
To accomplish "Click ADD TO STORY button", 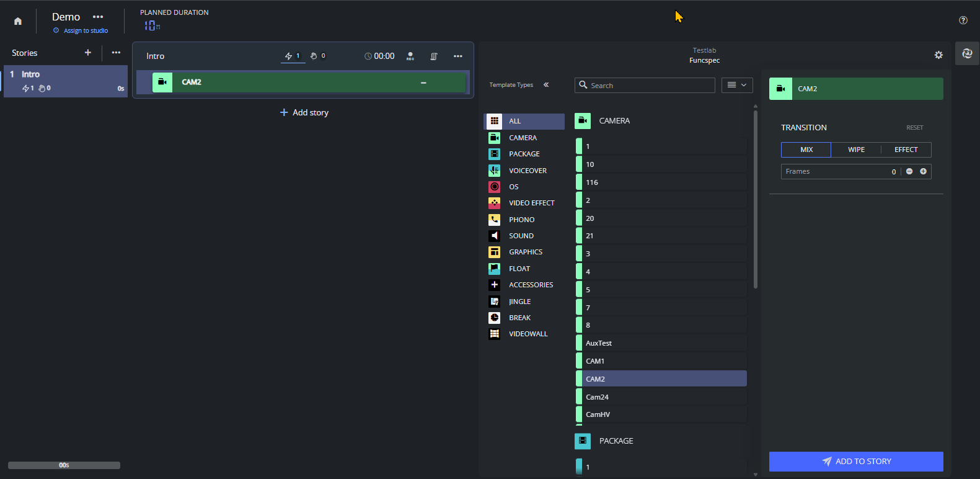I will click(x=856, y=462).
